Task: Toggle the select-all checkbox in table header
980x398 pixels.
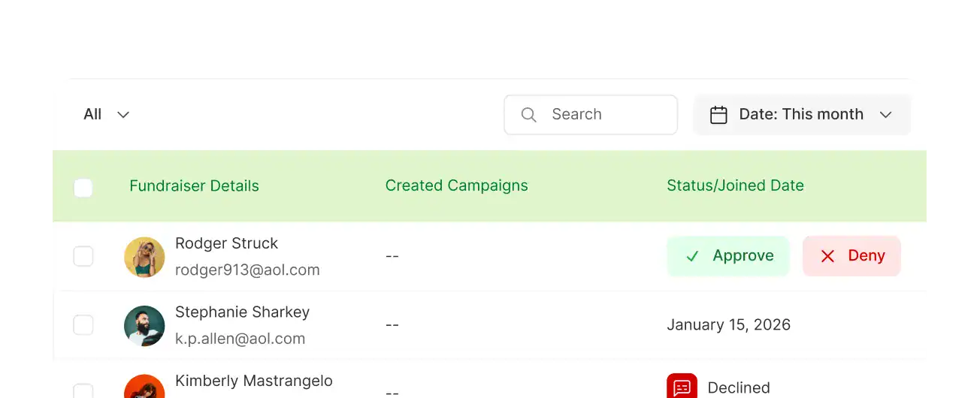Action: (83, 187)
